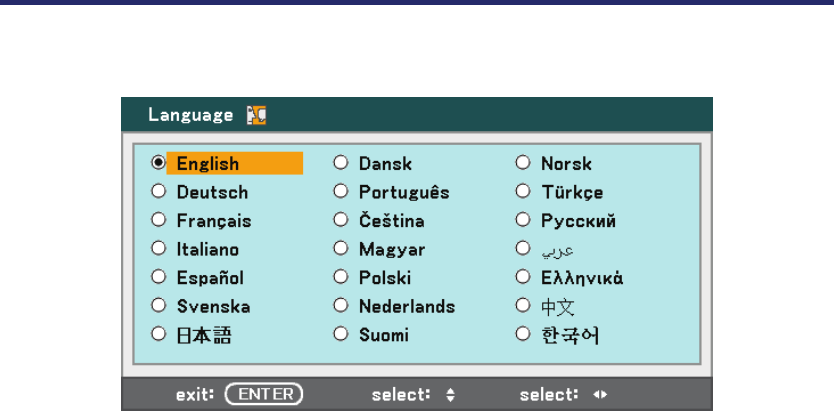Pick Italiano from the language list
This screenshot has width=834, height=411.
[x=158, y=249]
